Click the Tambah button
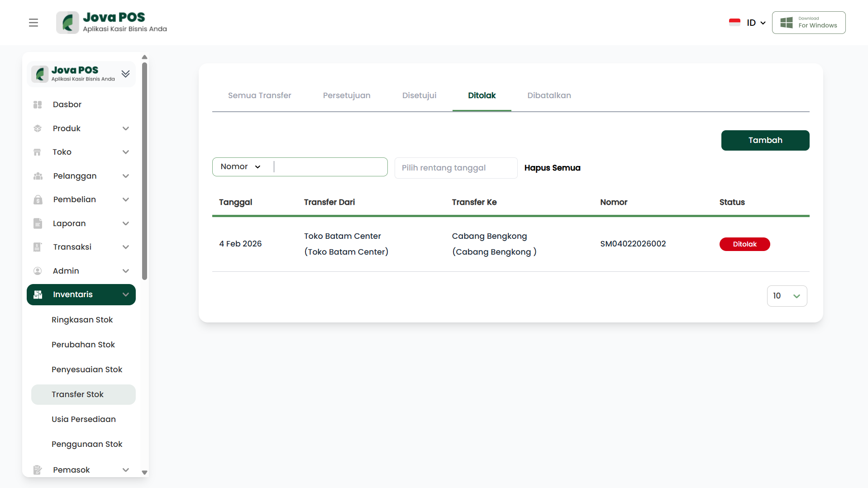 [765, 140]
